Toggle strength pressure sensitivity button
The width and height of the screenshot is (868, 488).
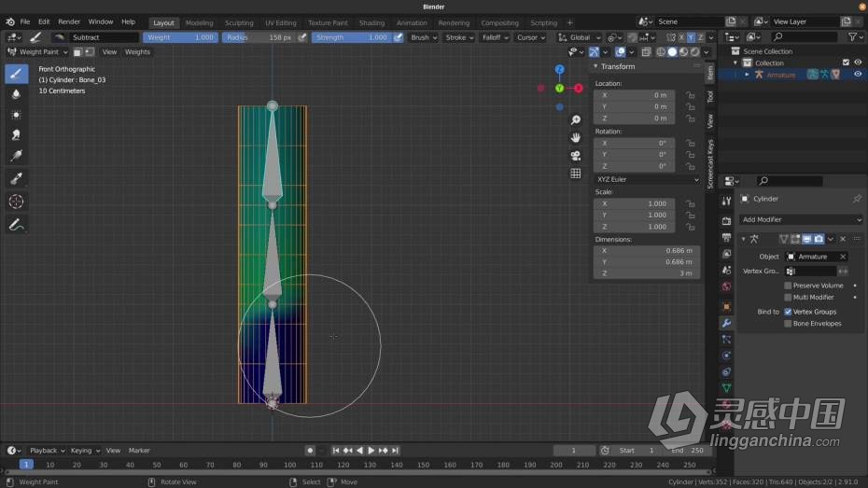(398, 37)
